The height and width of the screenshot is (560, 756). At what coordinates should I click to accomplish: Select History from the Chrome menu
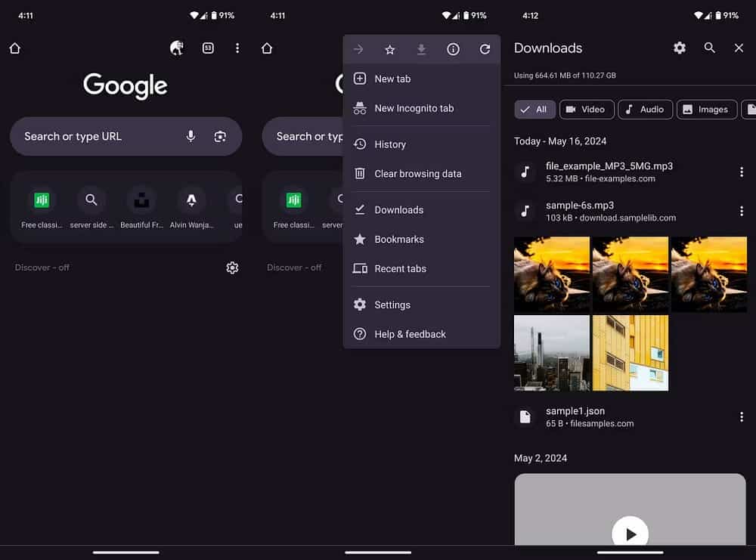[390, 144]
